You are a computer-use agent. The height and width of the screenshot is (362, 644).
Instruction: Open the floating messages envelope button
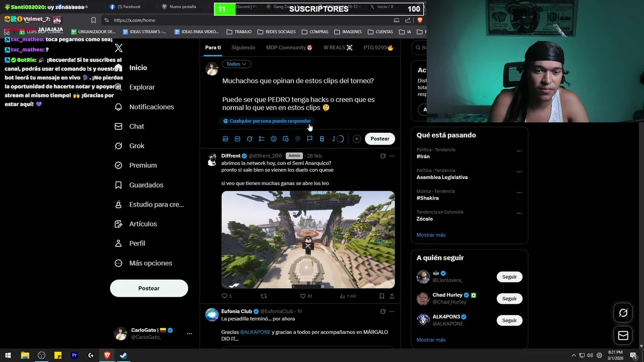click(623, 335)
